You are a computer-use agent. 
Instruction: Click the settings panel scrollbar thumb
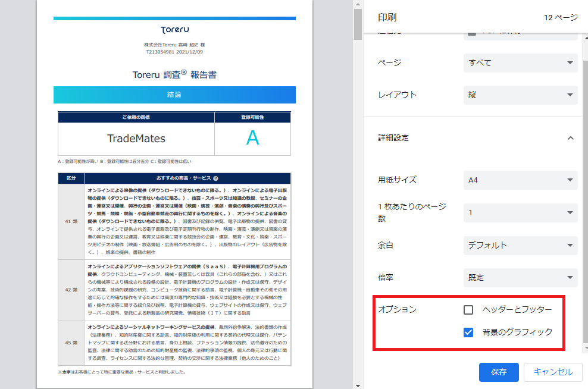(586, 201)
